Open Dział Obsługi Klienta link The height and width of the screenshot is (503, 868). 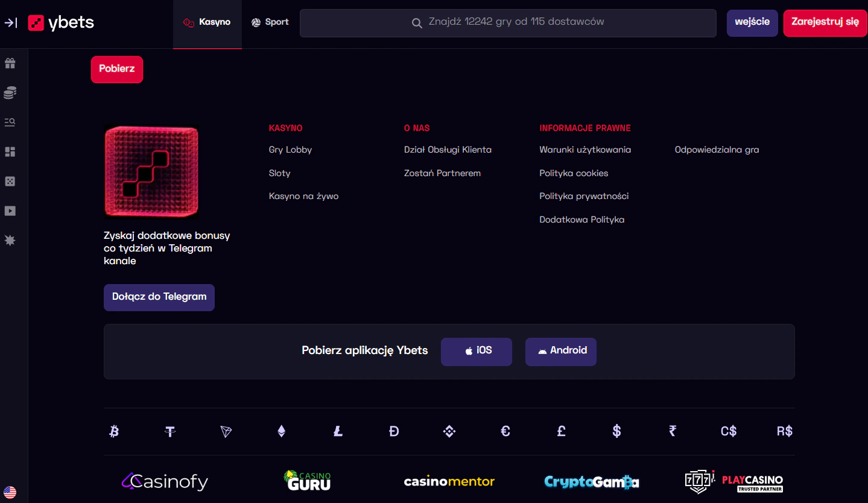[448, 150]
